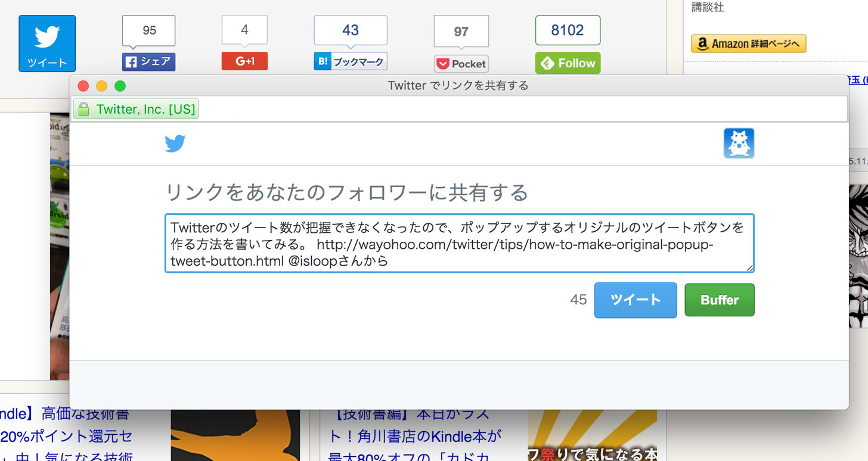868x461 pixels.
Task: Click the red G+1 button
Action: point(244,61)
